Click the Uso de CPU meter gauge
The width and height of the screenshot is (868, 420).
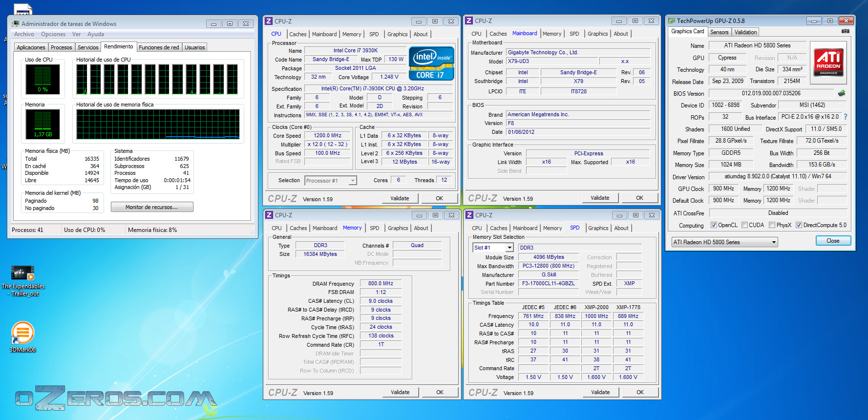coord(42,79)
